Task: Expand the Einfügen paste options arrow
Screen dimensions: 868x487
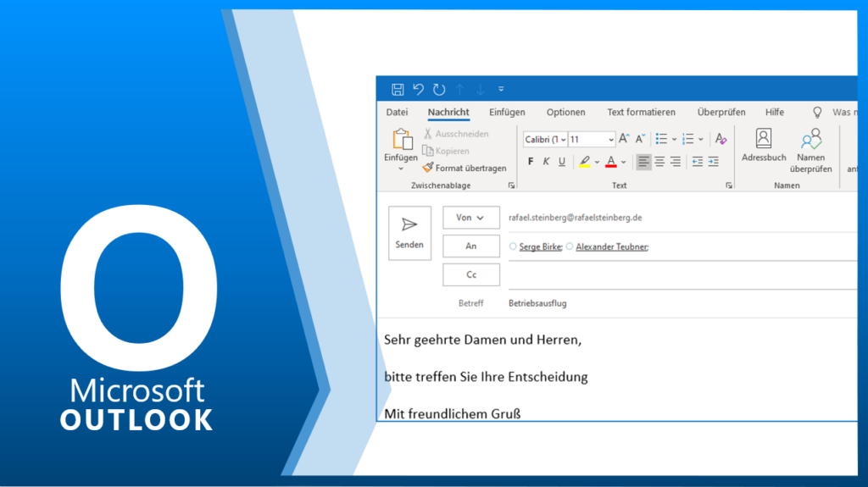Action: [401, 169]
